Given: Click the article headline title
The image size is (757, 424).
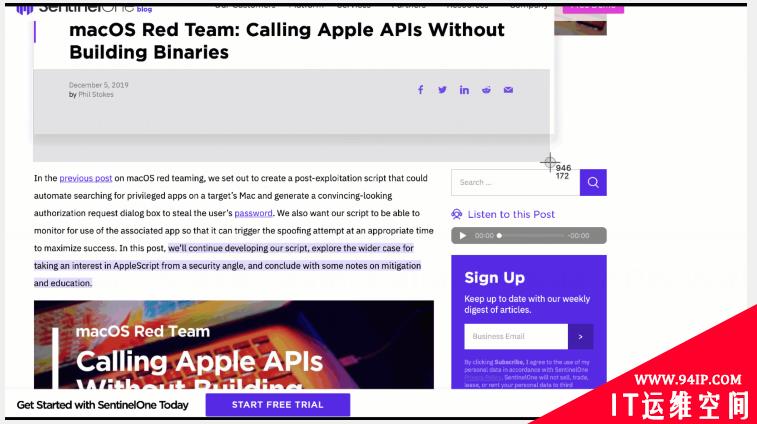Looking at the screenshot, I should pyautogui.click(x=287, y=41).
